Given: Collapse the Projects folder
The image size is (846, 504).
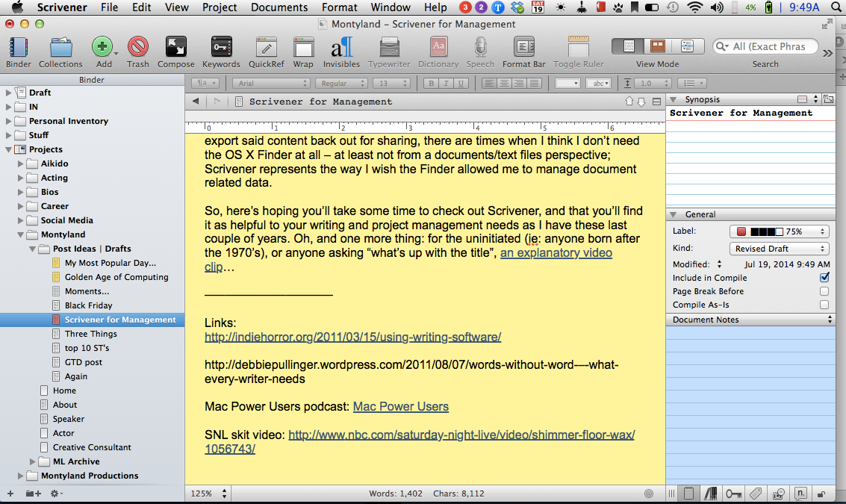Looking at the screenshot, I should (8, 149).
